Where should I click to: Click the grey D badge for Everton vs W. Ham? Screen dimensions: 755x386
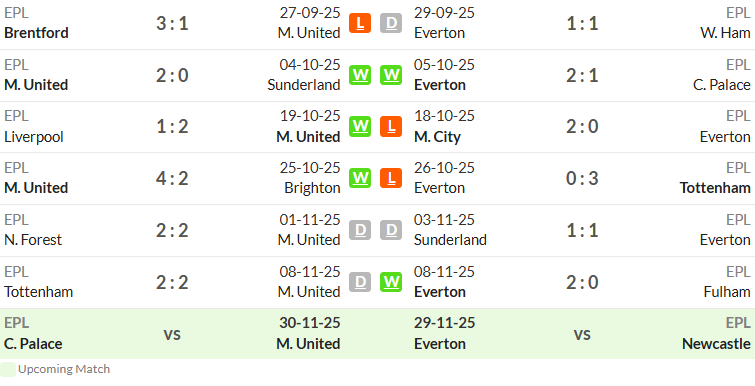point(391,23)
